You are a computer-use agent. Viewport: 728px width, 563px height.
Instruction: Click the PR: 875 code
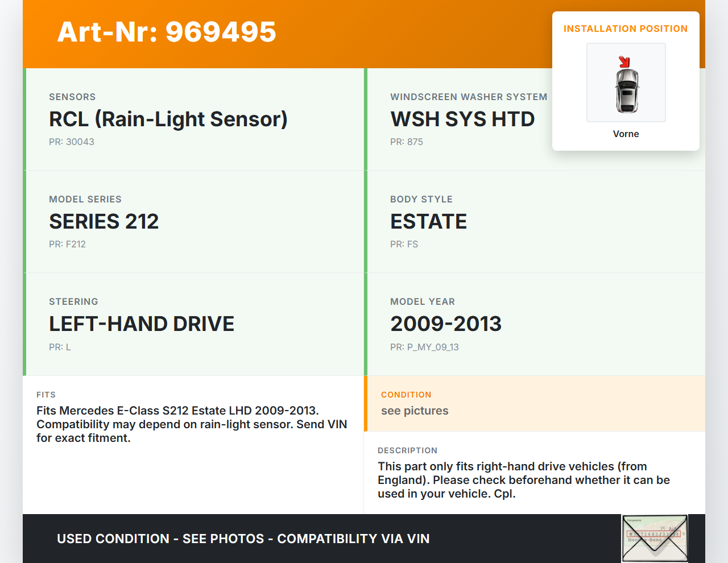[407, 142]
